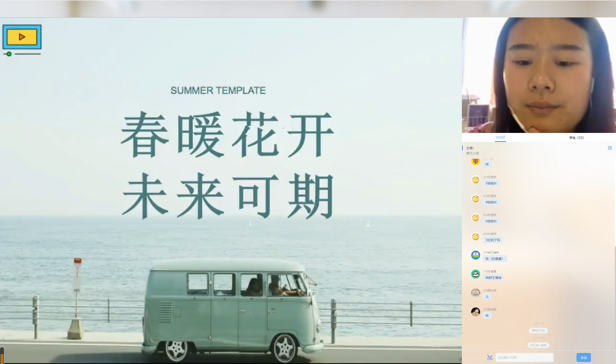The width and height of the screenshot is (616, 364).
Task: Click the 公告 announcement heading
Action: 470,148
